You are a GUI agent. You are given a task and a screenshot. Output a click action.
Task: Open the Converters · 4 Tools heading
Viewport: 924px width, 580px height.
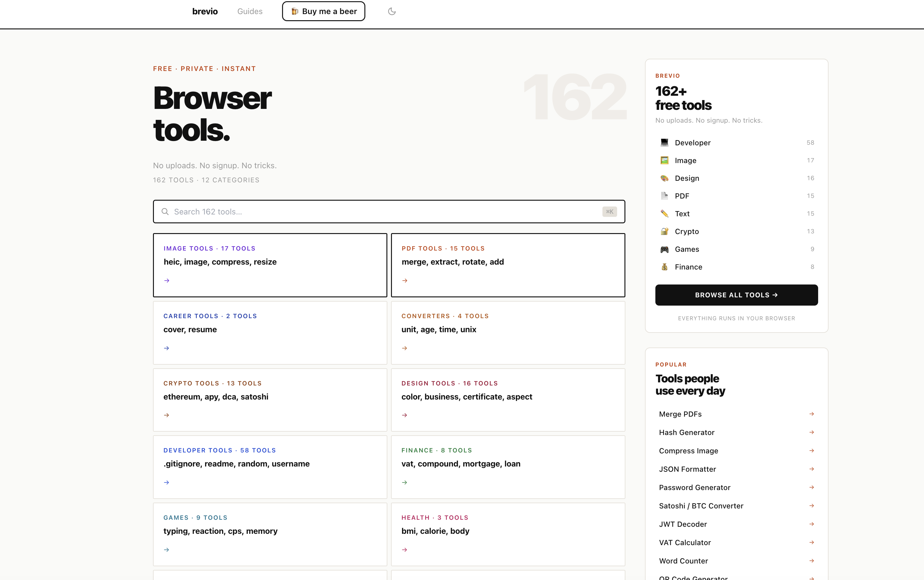pos(445,316)
